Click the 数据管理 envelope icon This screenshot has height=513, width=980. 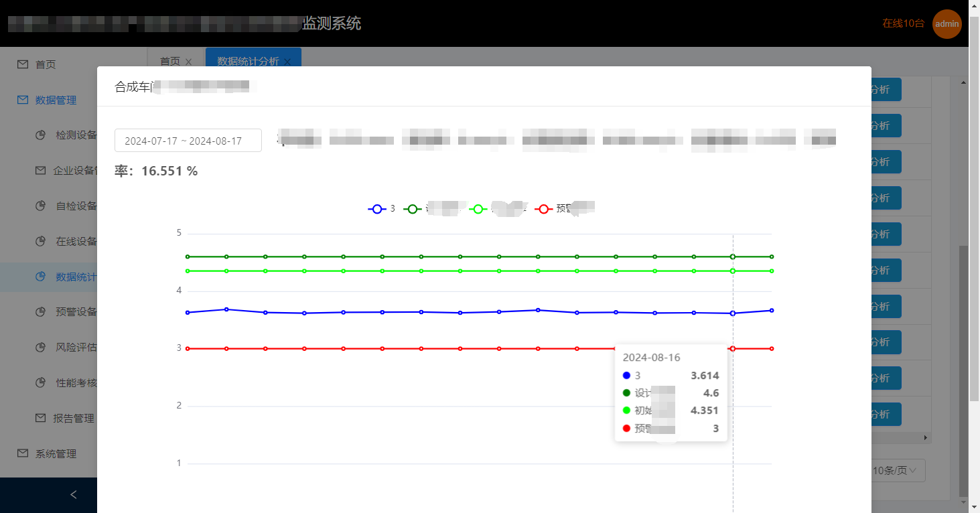click(23, 100)
